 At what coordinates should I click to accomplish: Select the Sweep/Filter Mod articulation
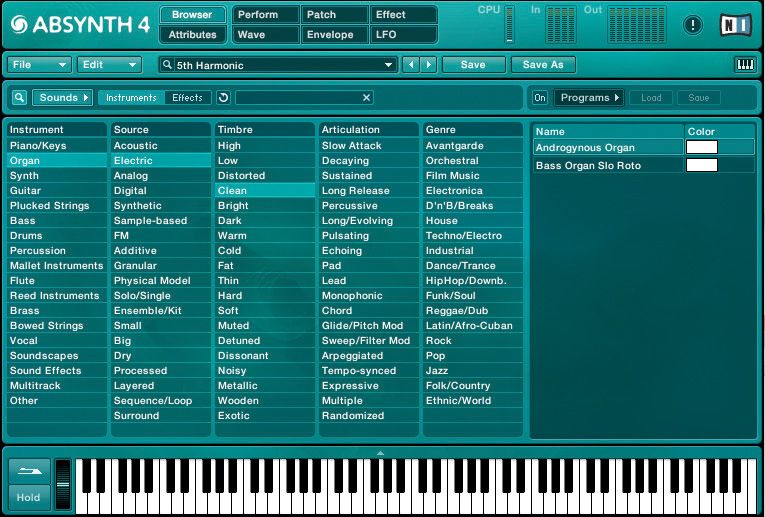tap(368, 340)
